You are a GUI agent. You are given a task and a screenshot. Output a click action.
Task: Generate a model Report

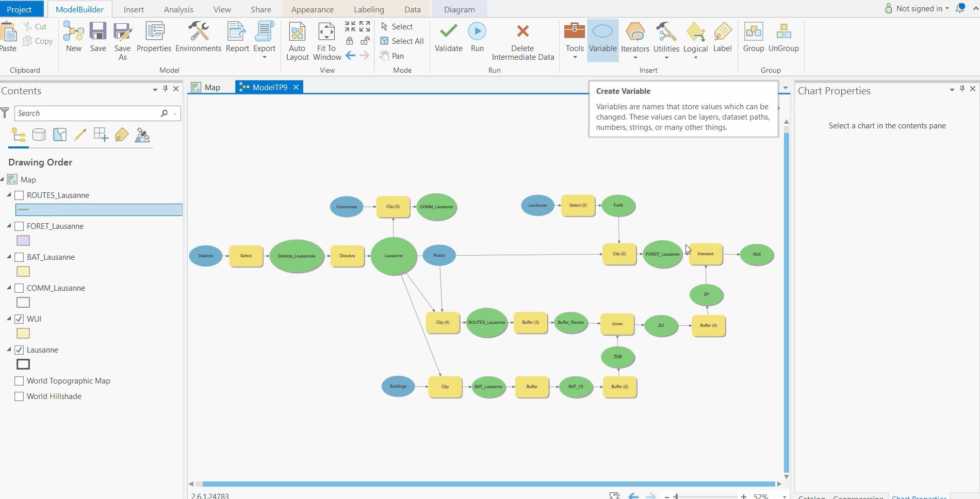pyautogui.click(x=237, y=38)
